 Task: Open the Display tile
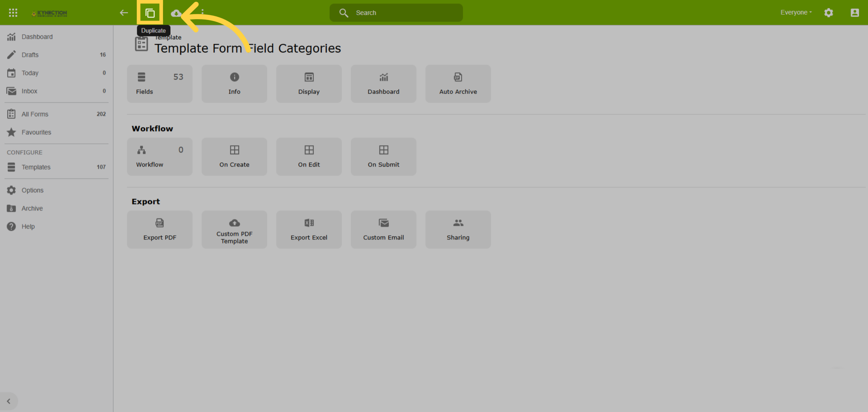(309, 84)
